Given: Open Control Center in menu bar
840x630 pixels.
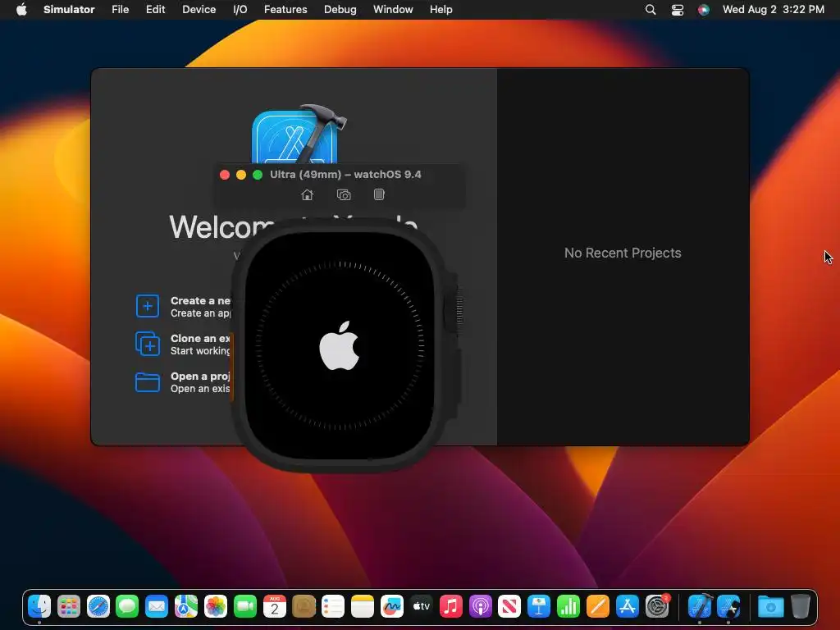Looking at the screenshot, I should 677,10.
